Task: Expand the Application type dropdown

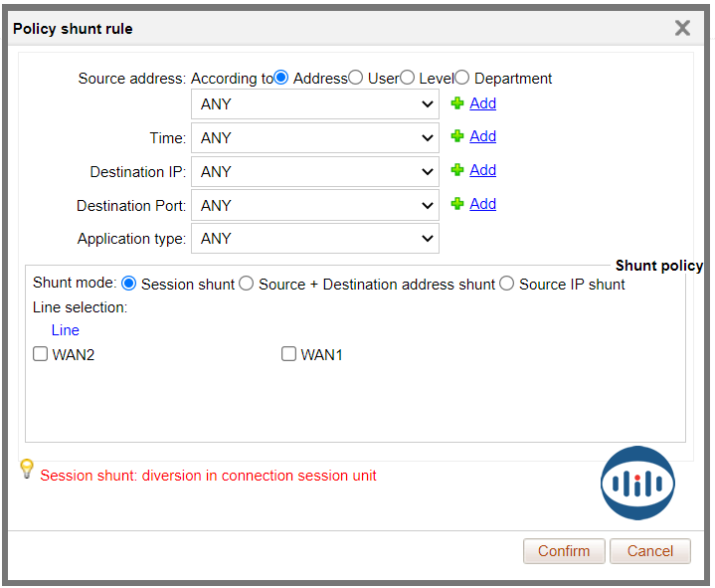Action: 314,239
